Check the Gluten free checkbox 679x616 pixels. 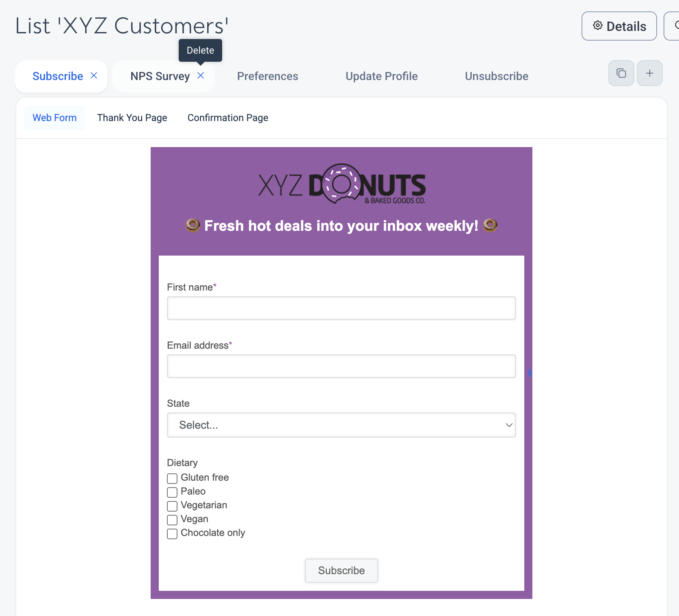tap(172, 478)
